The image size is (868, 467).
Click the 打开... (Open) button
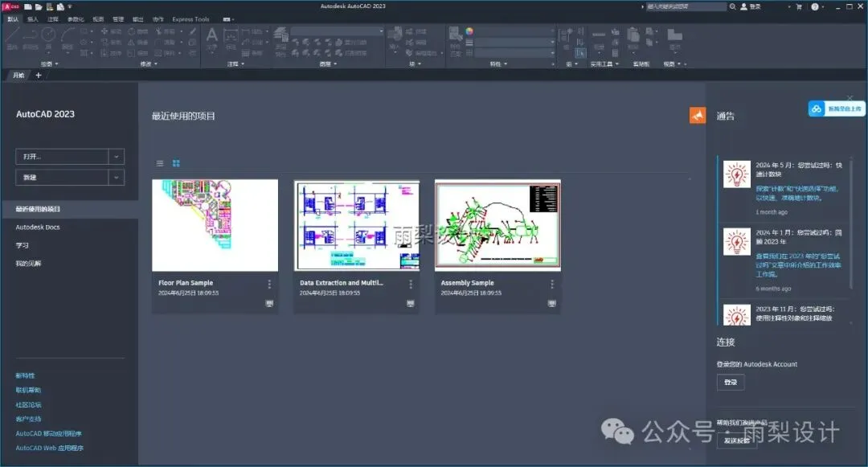coord(62,157)
